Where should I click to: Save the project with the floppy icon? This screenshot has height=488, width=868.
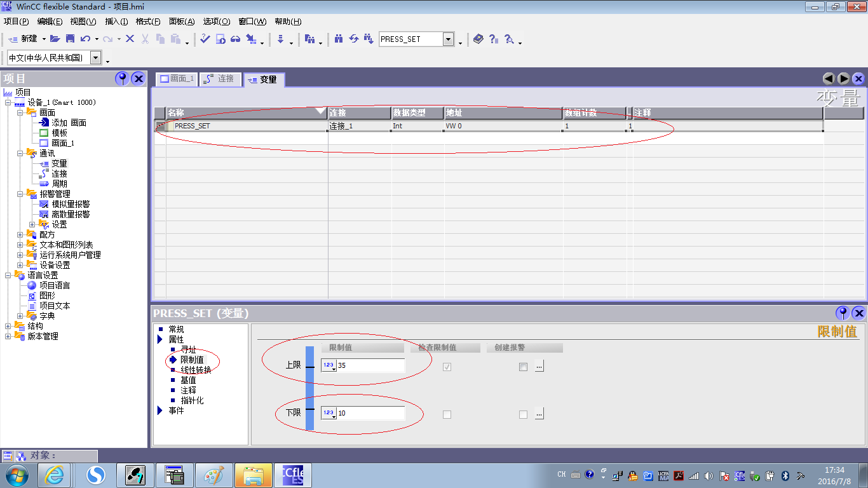coord(70,39)
